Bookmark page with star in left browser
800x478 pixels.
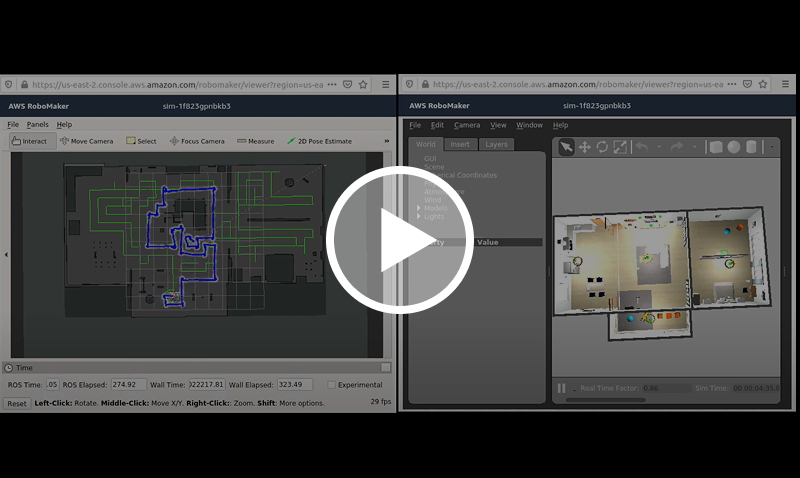click(363, 85)
